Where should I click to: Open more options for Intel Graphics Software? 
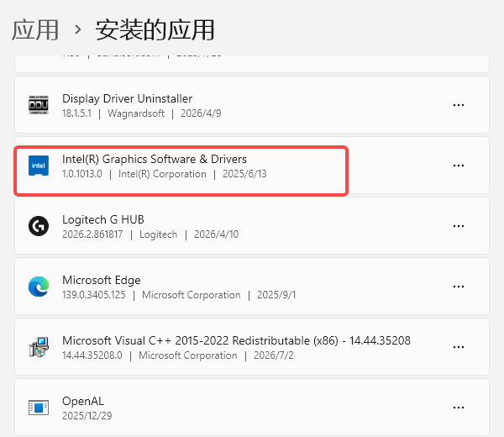459,166
